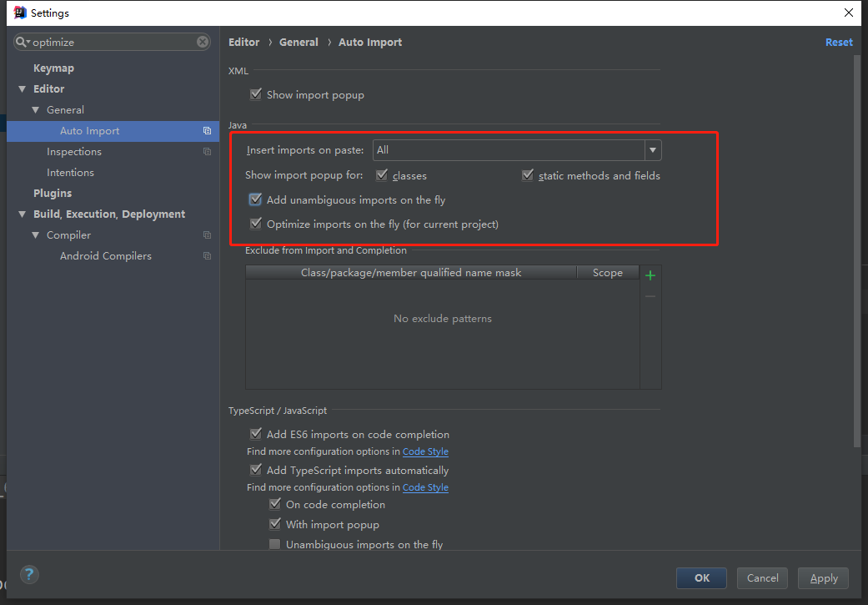Open the Intentions settings page
This screenshot has width=868, height=605.
(70, 173)
